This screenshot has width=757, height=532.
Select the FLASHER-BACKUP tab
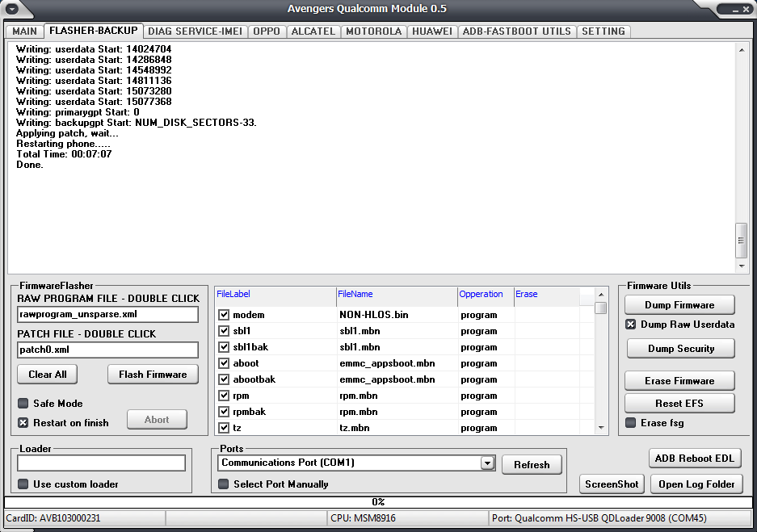tap(93, 31)
